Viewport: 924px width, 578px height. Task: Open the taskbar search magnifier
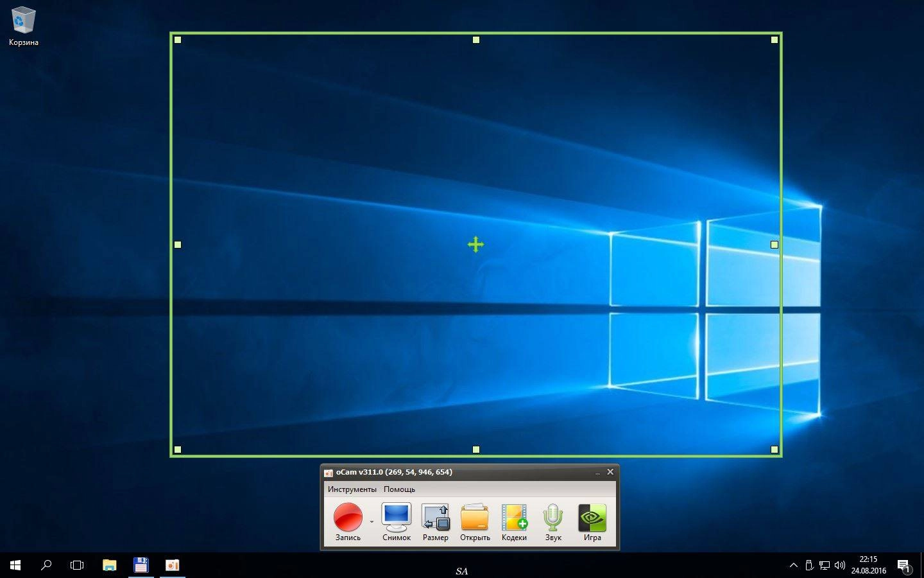46,565
